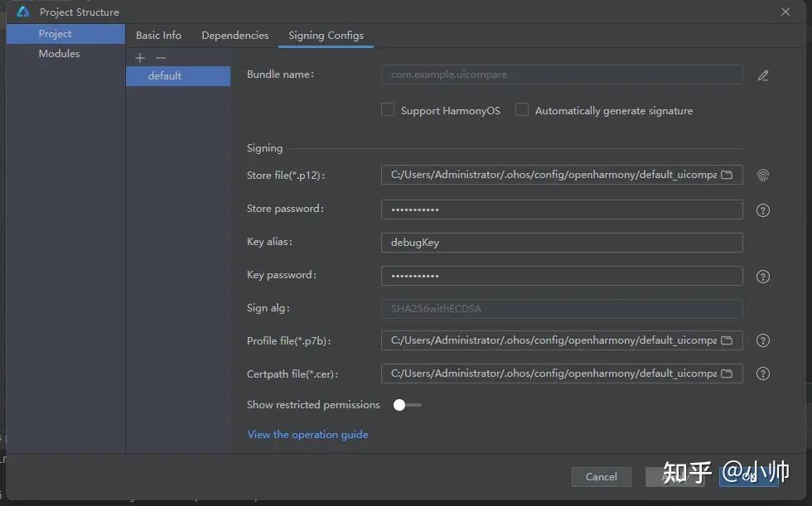Click the fingerprint icon next to Store file

[763, 176]
